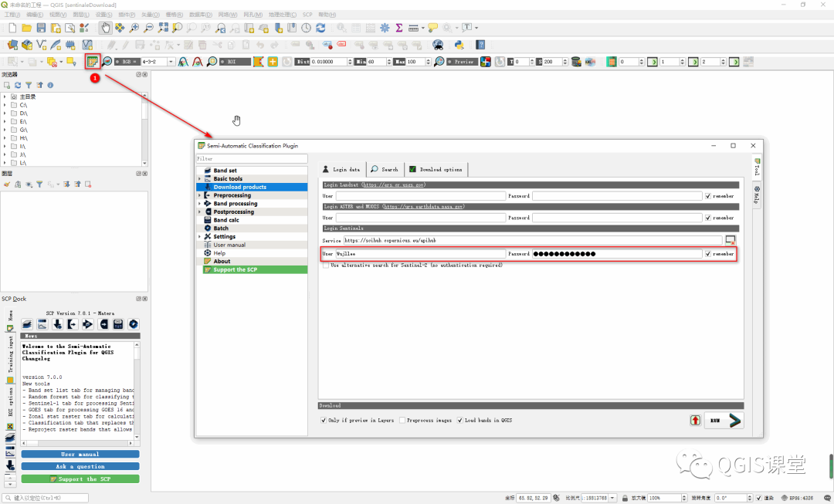Expand Postprocessing in plugin tree

(199, 212)
